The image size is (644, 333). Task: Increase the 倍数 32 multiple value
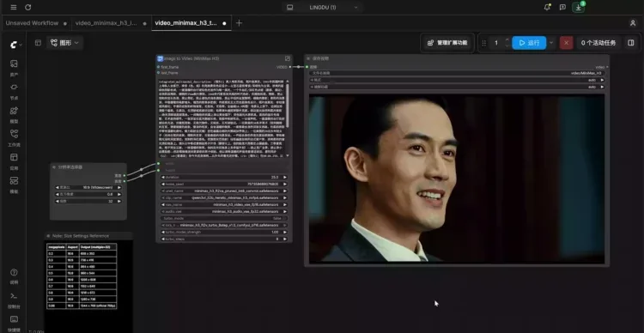coord(119,201)
